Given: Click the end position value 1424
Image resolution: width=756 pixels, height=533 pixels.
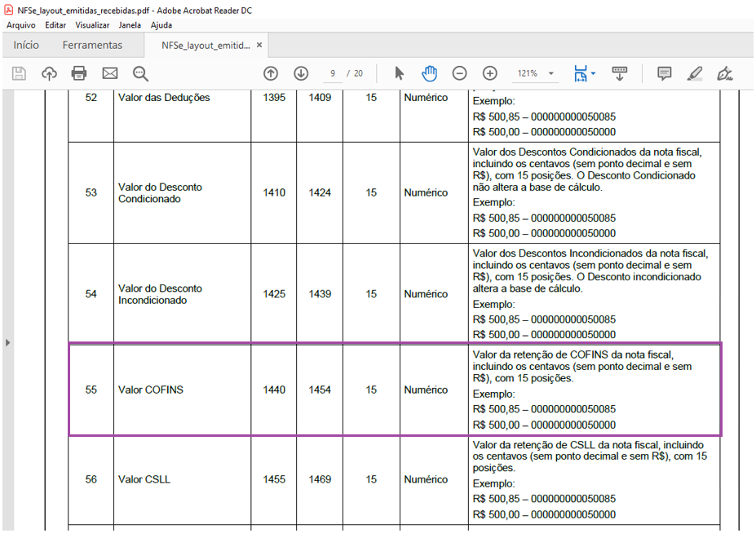Looking at the screenshot, I should (320, 193).
